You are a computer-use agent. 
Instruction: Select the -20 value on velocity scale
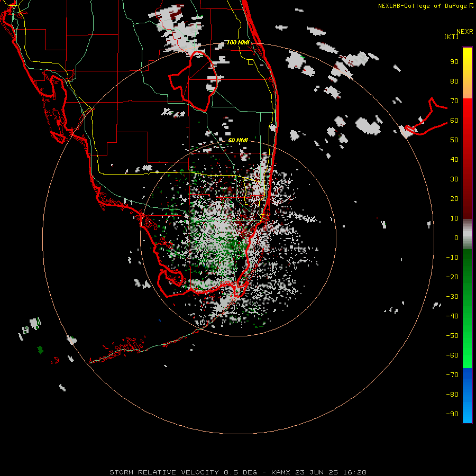click(452, 277)
